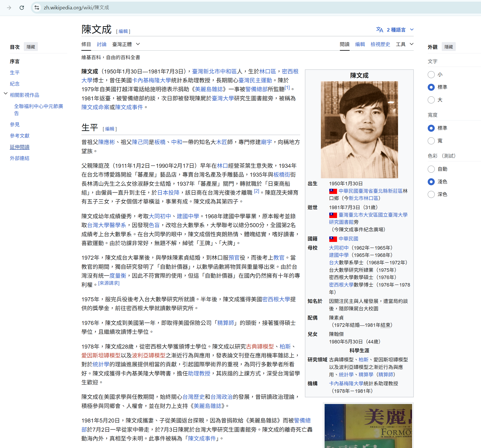Screen dimensions: 481x448
Task: Jump to 生平 in contents
Action: point(15,73)
